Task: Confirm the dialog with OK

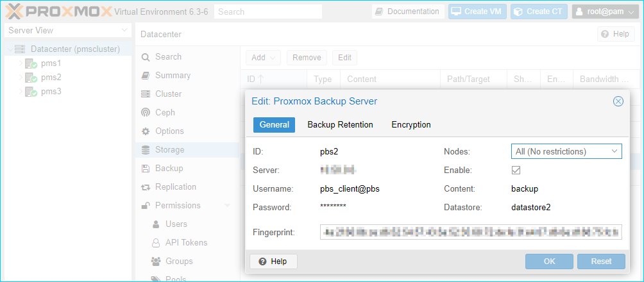Action: coord(549,261)
